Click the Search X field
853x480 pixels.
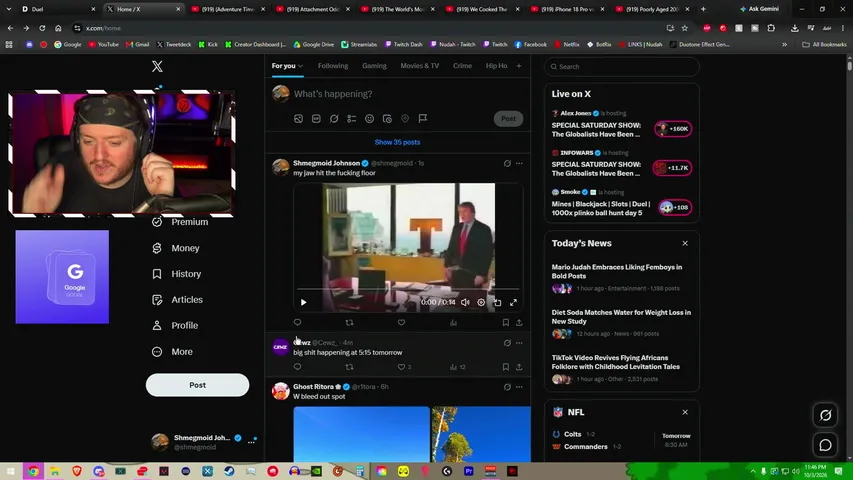click(x=622, y=66)
